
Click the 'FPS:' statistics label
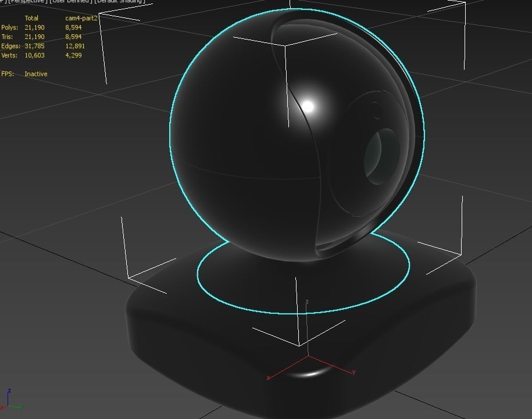(x=8, y=74)
